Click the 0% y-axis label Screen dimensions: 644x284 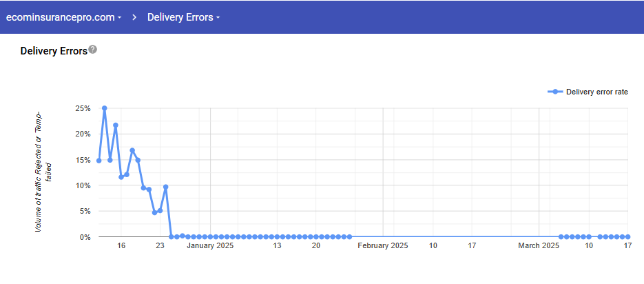click(x=85, y=237)
